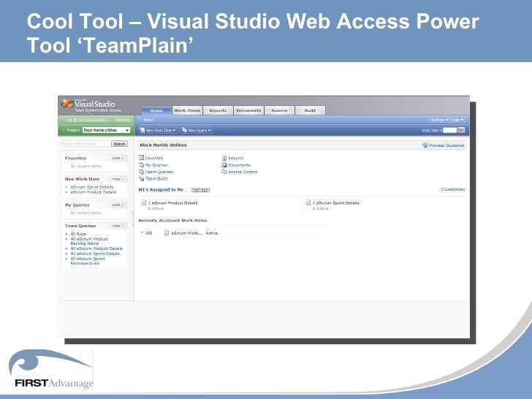
Task: Open 1 eScrum Product Details assigned item
Action: click(x=172, y=203)
